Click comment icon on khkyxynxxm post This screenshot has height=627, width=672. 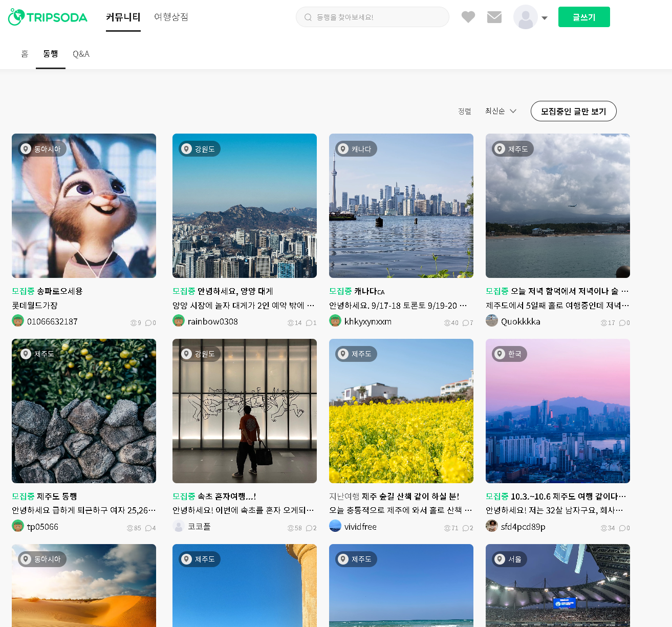[x=465, y=323]
